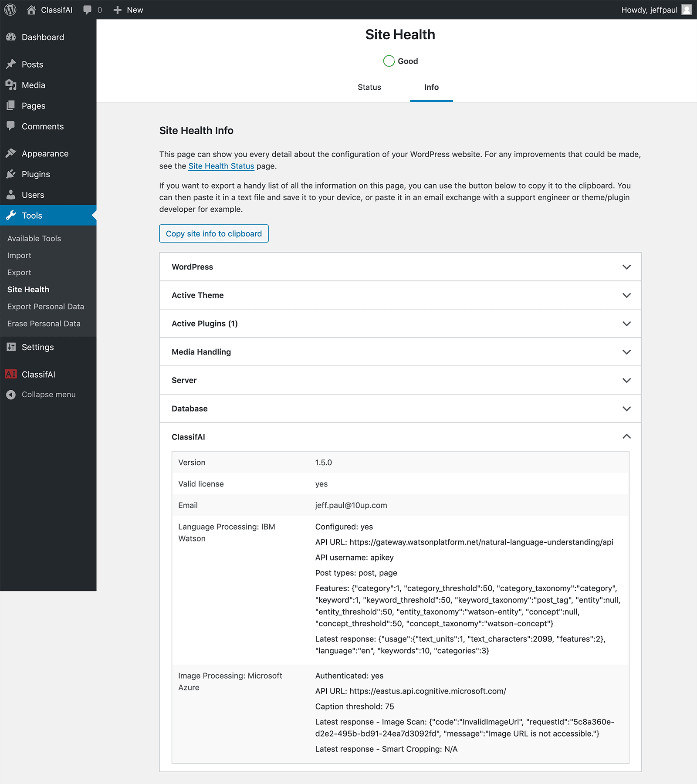
Task: Click the Site Health Info heading
Action: (196, 131)
